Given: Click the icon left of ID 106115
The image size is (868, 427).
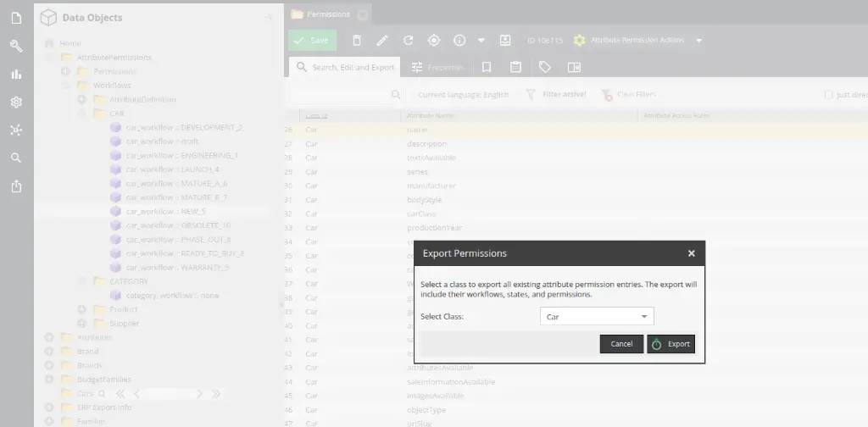Looking at the screenshot, I should pyautogui.click(x=505, y=41).
